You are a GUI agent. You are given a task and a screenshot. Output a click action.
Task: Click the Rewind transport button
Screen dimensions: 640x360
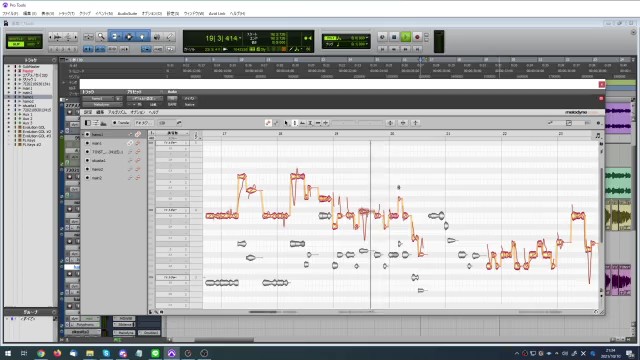[x=394, y=49]
